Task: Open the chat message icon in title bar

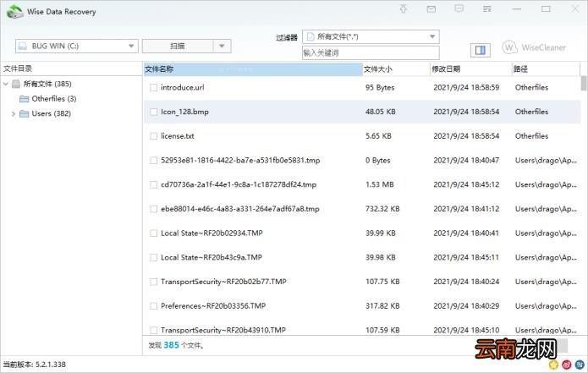Action: pyautogui.click(x=459, y=8)
